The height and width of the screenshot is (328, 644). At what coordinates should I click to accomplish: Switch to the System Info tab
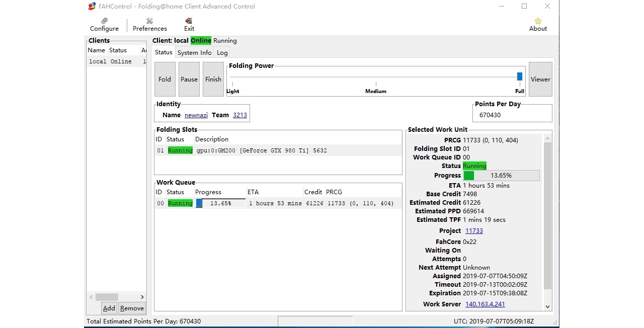click(194, 53)
